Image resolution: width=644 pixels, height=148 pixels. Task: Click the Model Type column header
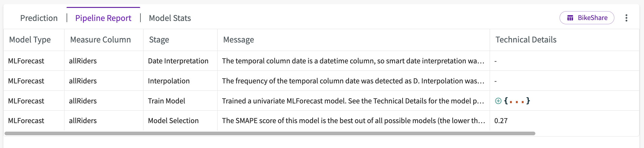(30, 40)
